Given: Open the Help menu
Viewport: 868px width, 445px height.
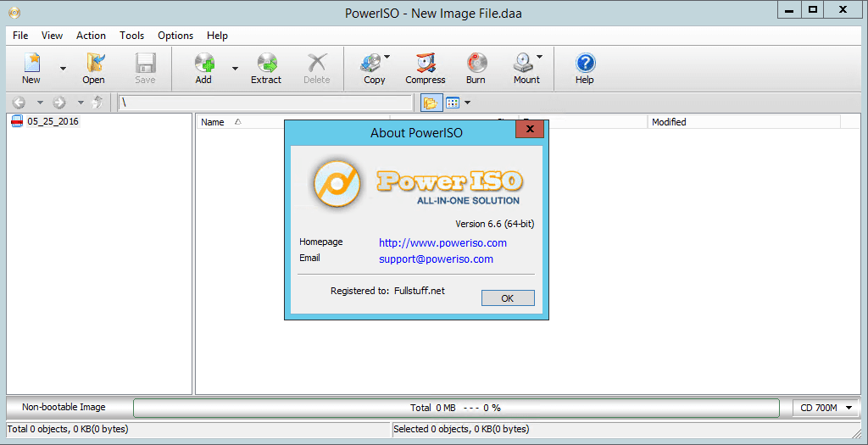Looking at the screenshot, I should 217,36.
